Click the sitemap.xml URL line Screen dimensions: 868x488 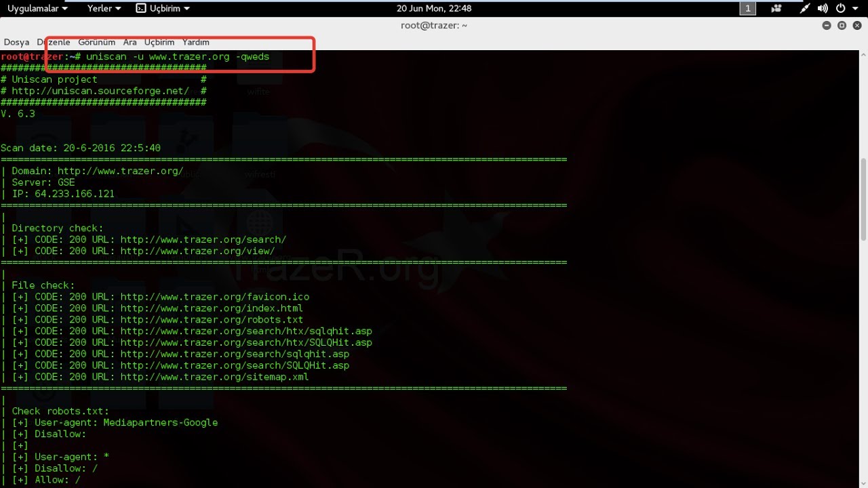tap(155, 377)
